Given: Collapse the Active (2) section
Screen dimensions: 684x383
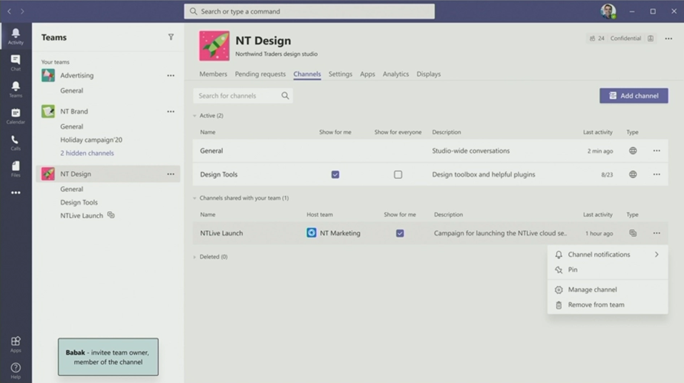Looking at the screenshot, I should 195,116.
